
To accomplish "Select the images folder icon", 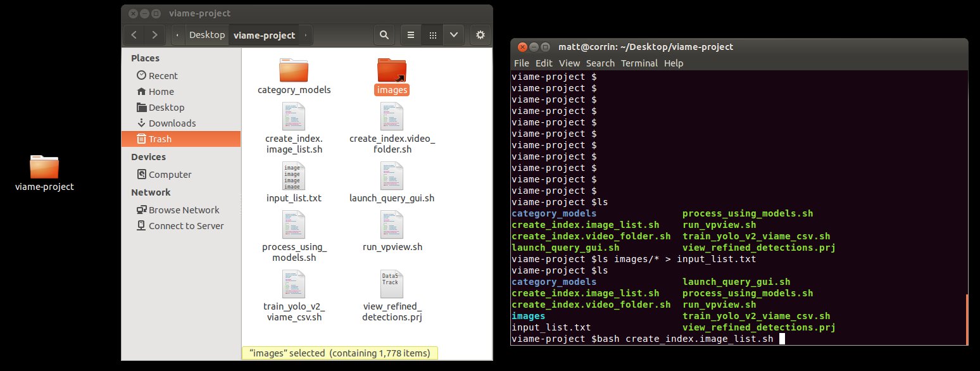I will pos(392,70).
